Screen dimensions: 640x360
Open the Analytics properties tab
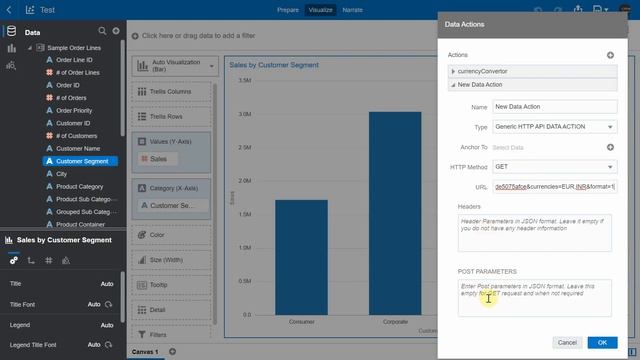(66, 260)
